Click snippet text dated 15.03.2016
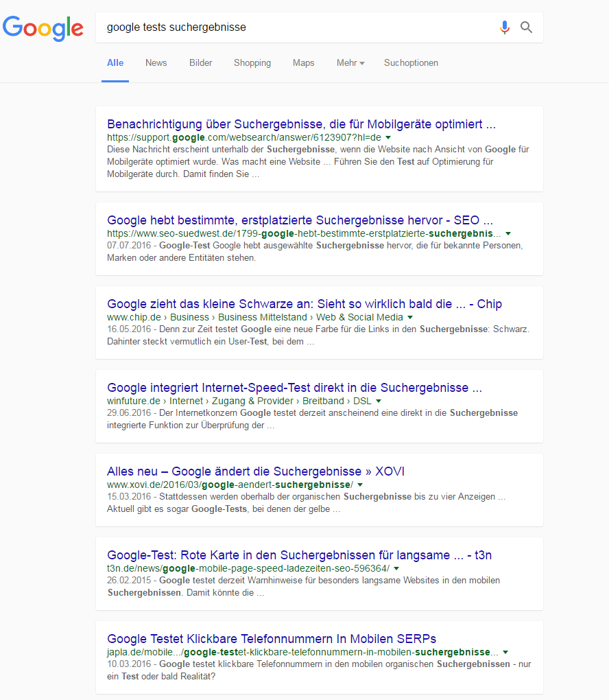609x700 pixels. click(306, 502)
